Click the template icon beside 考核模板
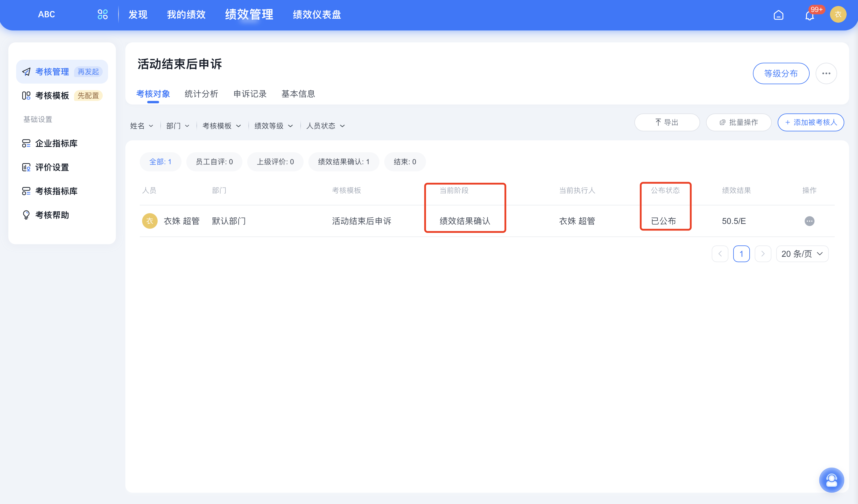This screenshot has width=858, height=504. (x=26, y=96)
